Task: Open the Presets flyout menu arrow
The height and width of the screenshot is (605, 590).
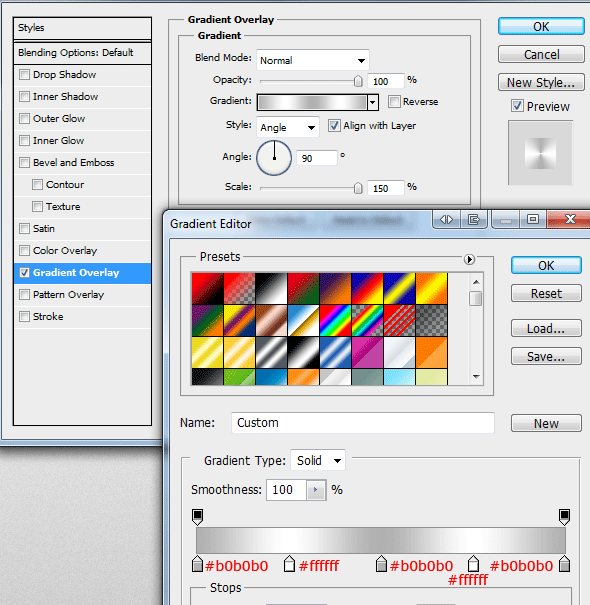Action: pos(469,259)
